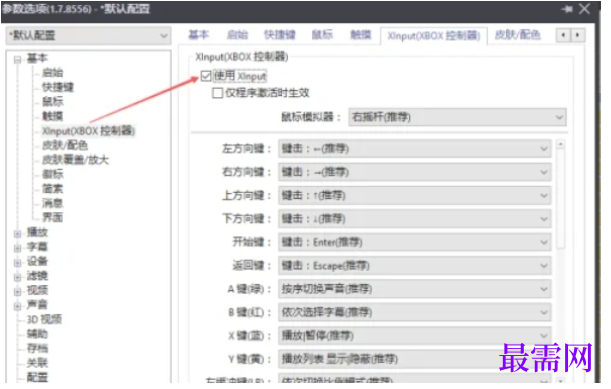Collapse the 基本 tree node

click(x=18, y=59)
